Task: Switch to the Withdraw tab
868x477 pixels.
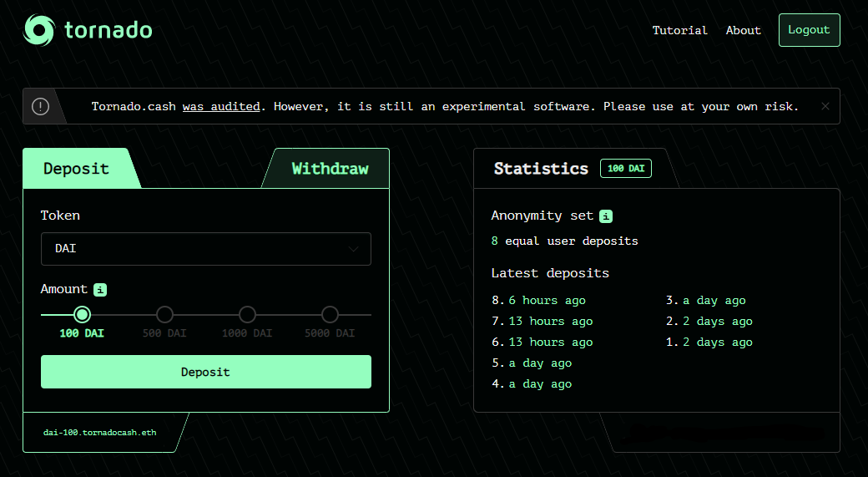Action: coord(330,169)
